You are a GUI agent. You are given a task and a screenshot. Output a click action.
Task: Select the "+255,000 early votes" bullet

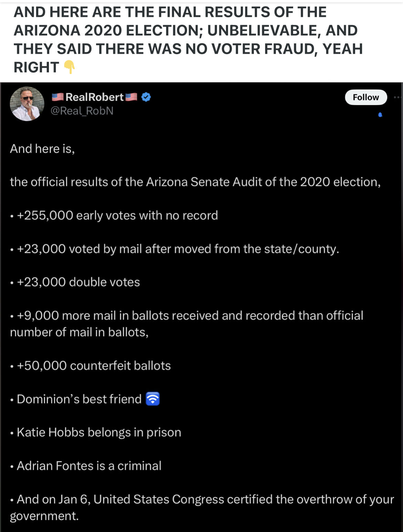point(117,216)
